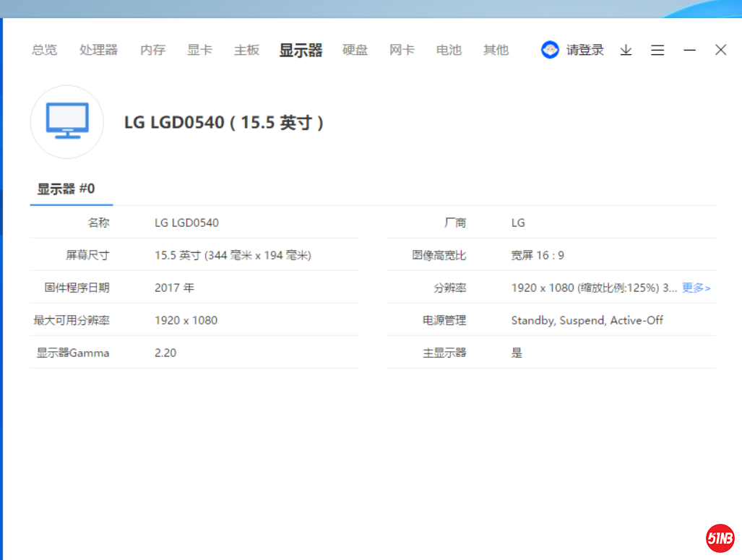Switch to the 硬盘 tab
The image size is (742, 560).
point(355,50)
